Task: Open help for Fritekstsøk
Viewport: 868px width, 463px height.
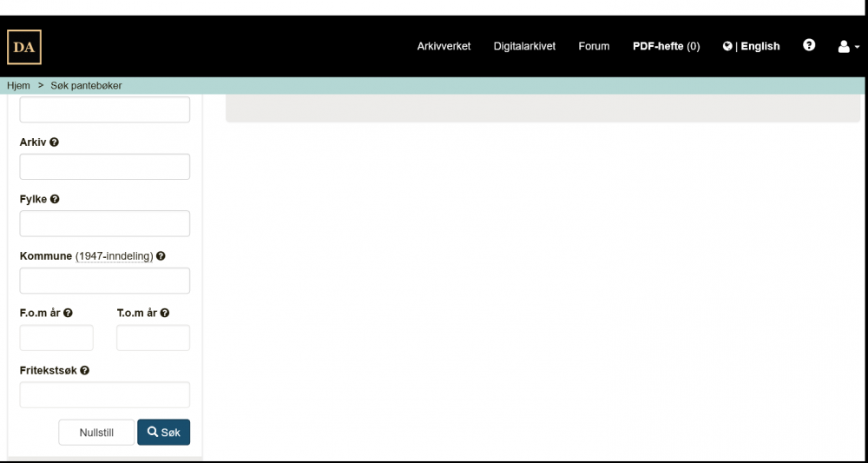Action: (85, 370)
